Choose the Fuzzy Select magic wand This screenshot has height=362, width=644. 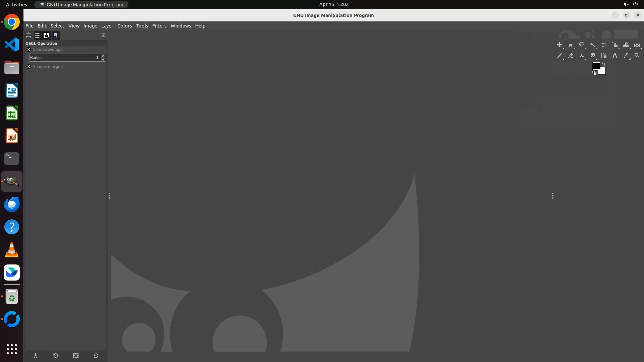[x=593, y=45]
